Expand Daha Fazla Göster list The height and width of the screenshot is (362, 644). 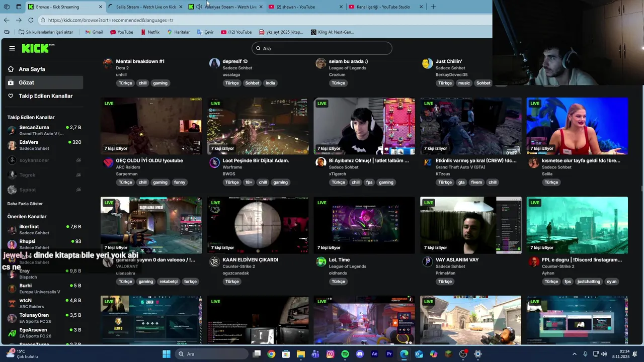tap(25, 204)
